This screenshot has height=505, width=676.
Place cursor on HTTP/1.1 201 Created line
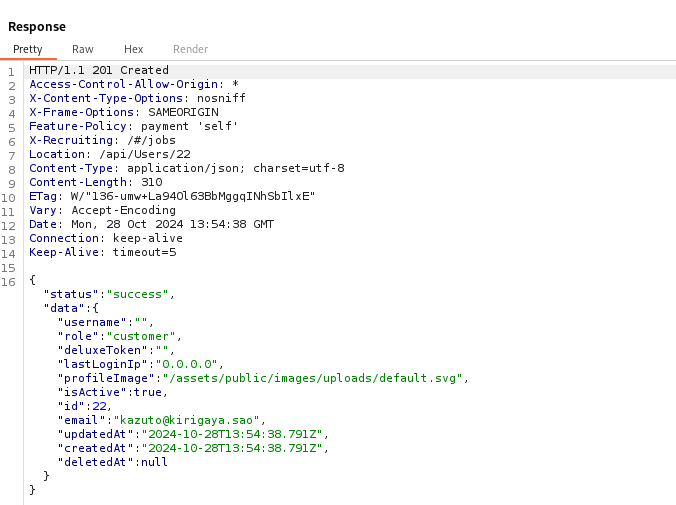(x=98, y=70)
